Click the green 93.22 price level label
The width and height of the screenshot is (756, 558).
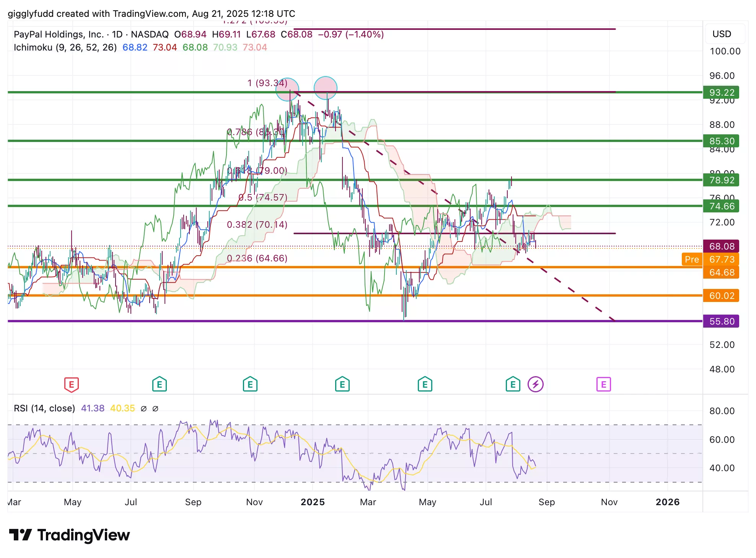point(721,93)
